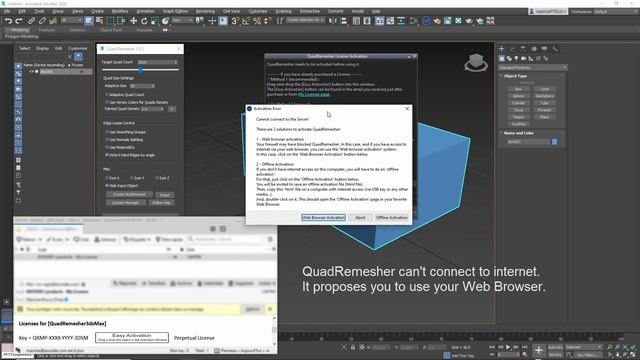Image resolution: width=640 pixels, height=360 pixels.
Task: Select the Select and Scale tool
Action: 155,21
